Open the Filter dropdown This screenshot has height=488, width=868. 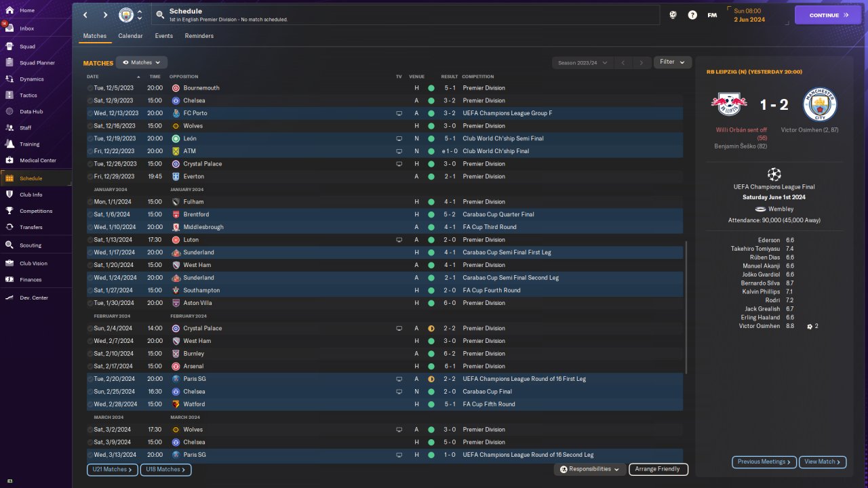[x=673, y=62]
